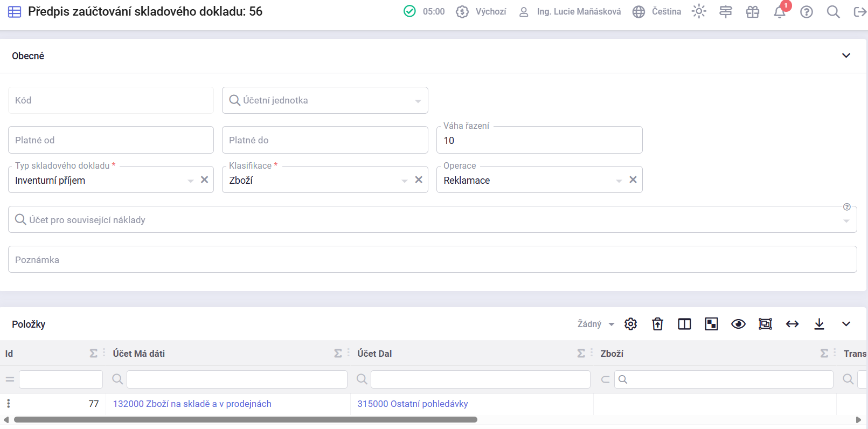
Task: Click the logout icon in header
Action: [860, 12]
